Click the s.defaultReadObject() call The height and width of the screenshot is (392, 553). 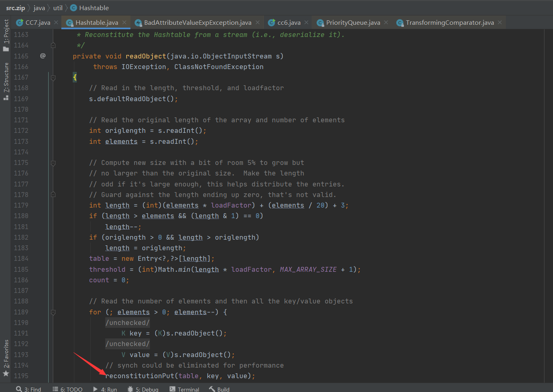point(134,99)
